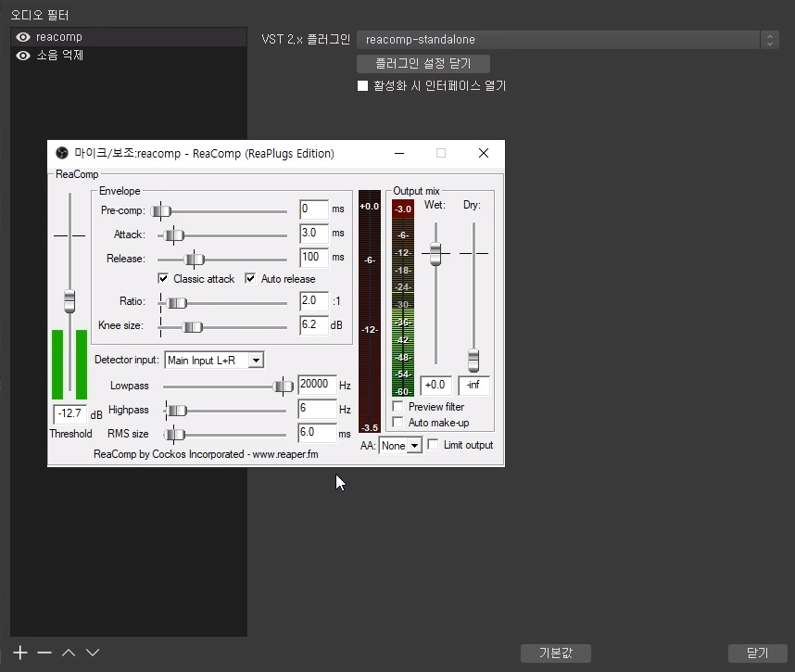The width and height of the screenshot is (795, 672).
Task: Move filter down with the down arrow
Action: coord(93,653)
